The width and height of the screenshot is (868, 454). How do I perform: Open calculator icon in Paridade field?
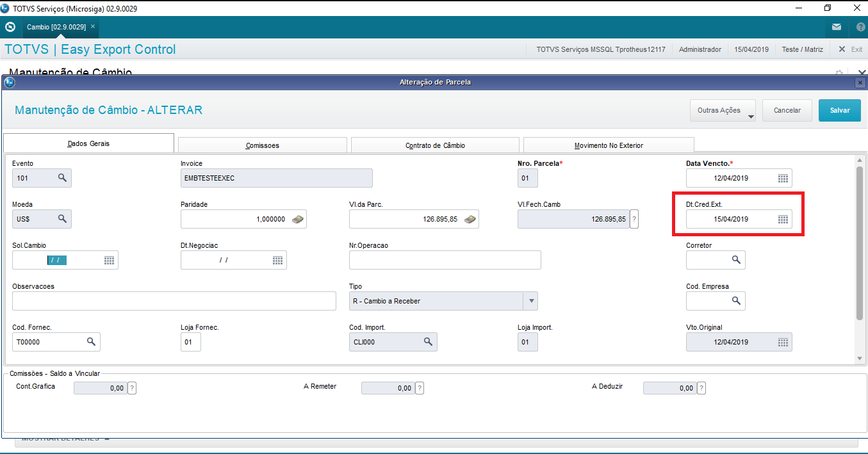(298, 219)
